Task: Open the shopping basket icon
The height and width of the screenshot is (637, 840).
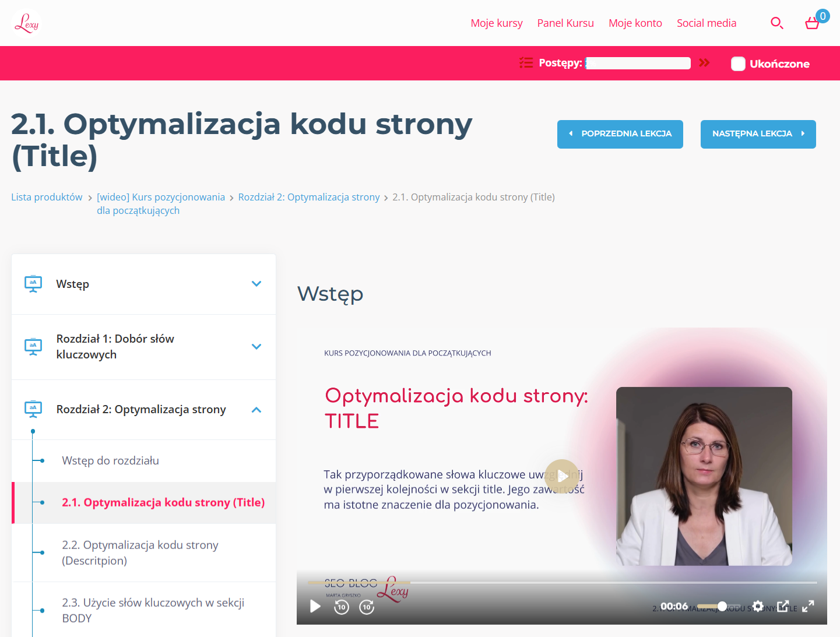Action: (812, 23)
